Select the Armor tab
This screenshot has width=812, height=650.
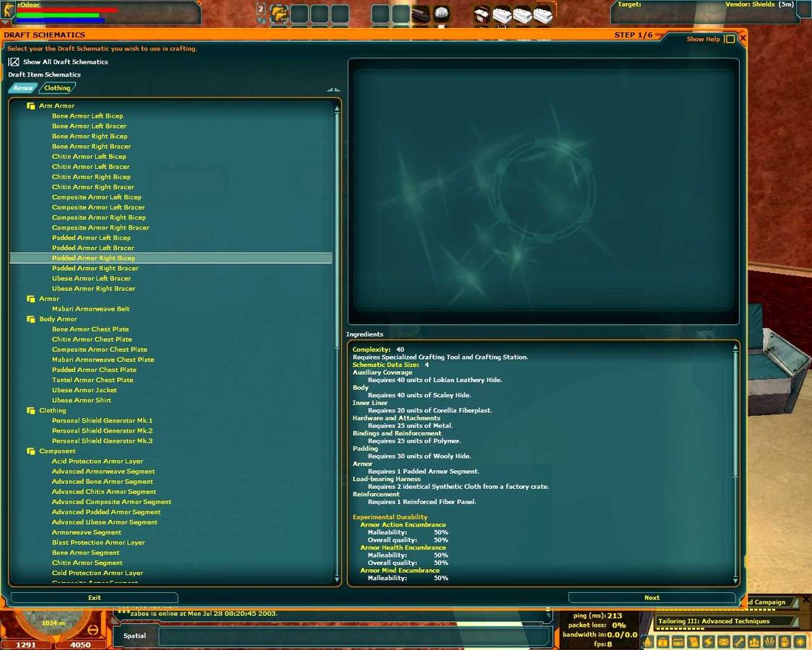pyautogui.click(x=23, y=88)
